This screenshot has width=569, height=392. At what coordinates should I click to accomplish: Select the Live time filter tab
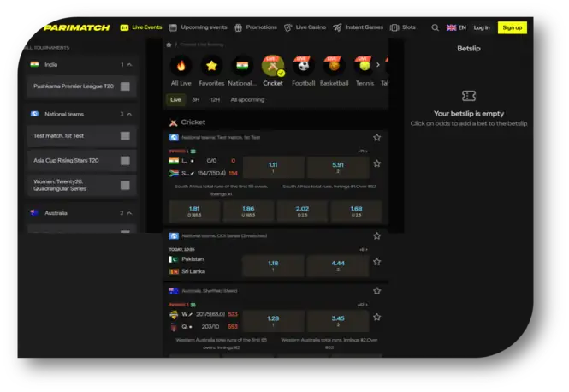(175, 100)
